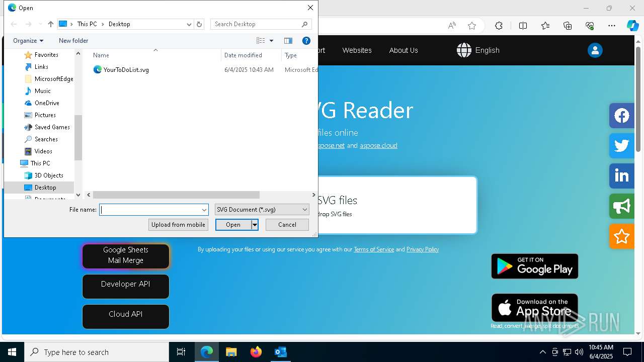Image resolution: width=644 pixels, height=362 pixels.
Task: Create a New folder
Action: (73, 41)
